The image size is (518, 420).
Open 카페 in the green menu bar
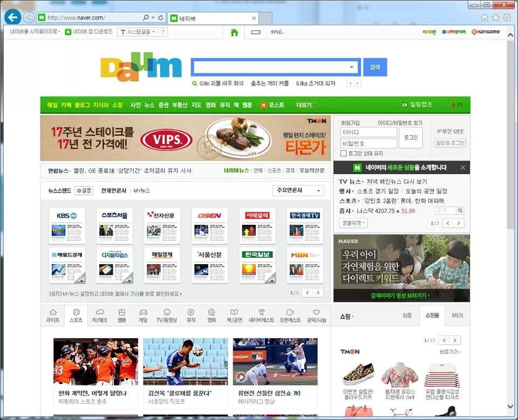[x=66, y=105]
